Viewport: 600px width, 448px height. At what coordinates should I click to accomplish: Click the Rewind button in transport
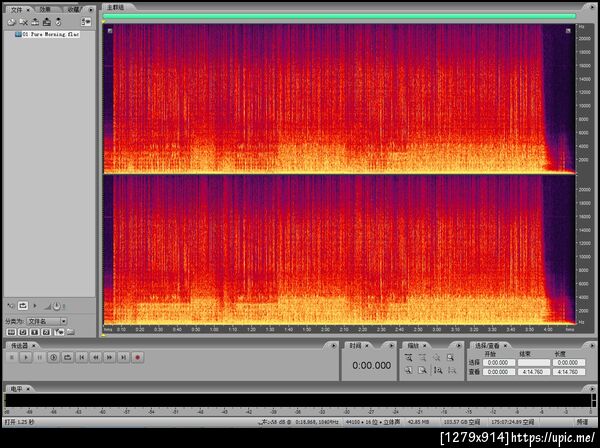pos(95,357)
